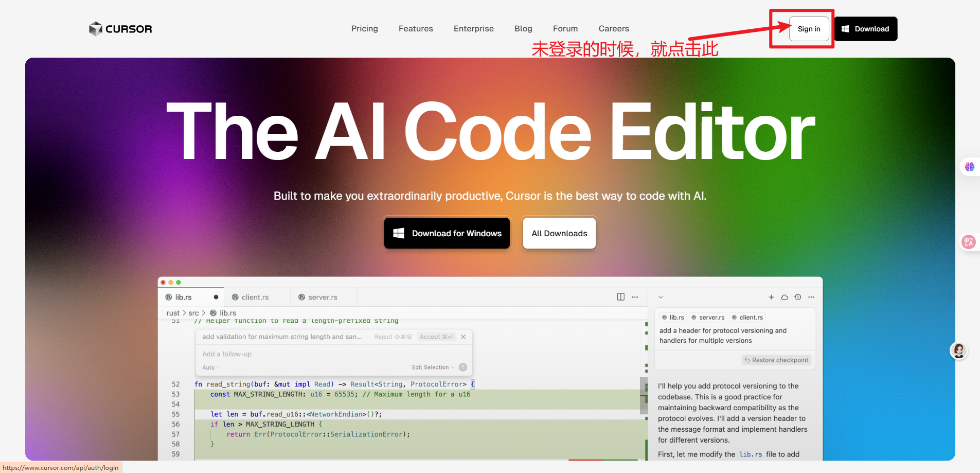Open chat panel more options ellipsis

811,297
